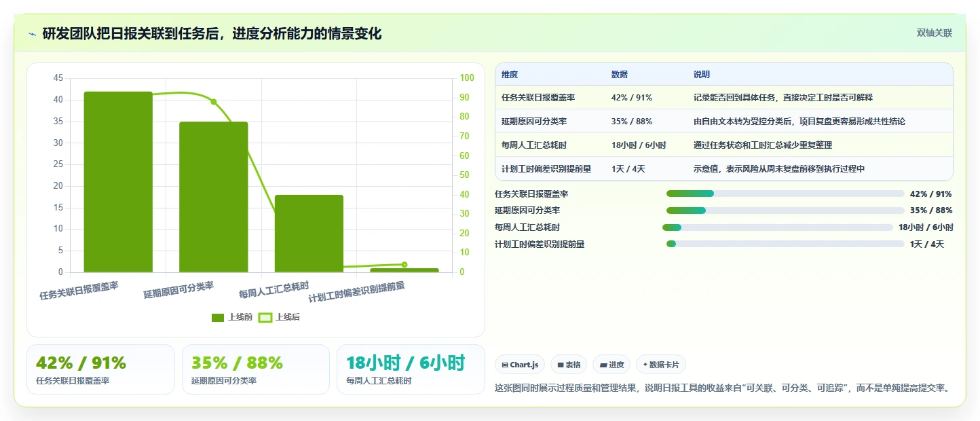This screenshot has height=421, width=980.
Task: Click table value 1天 / 4天
Action: [x=628, y=169]
